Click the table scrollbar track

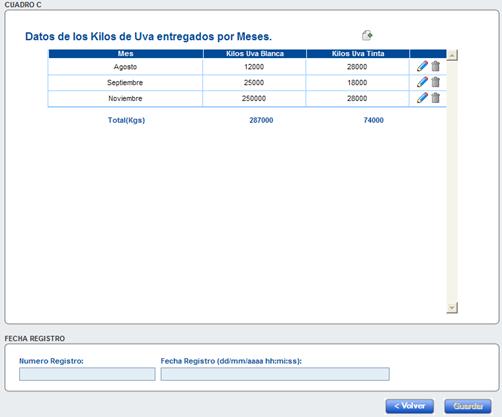pos(452,181)
